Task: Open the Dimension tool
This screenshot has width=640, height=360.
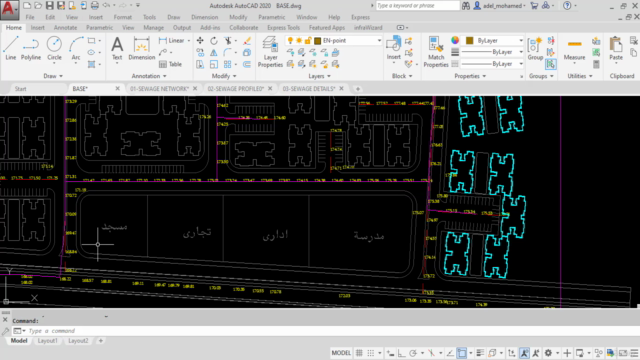Action: tap(142, 48)
